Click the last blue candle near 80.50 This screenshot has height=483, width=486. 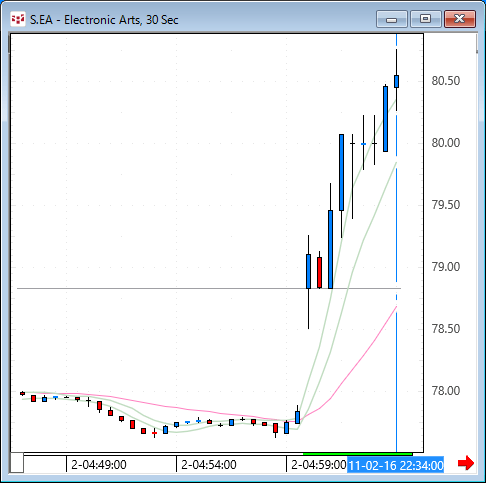click(397, 81)
